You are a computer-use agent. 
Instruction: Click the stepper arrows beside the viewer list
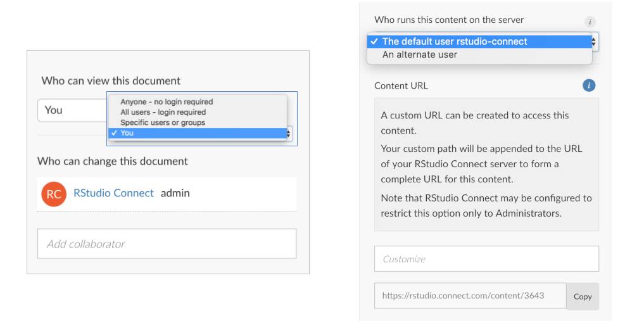pos(289,133)
